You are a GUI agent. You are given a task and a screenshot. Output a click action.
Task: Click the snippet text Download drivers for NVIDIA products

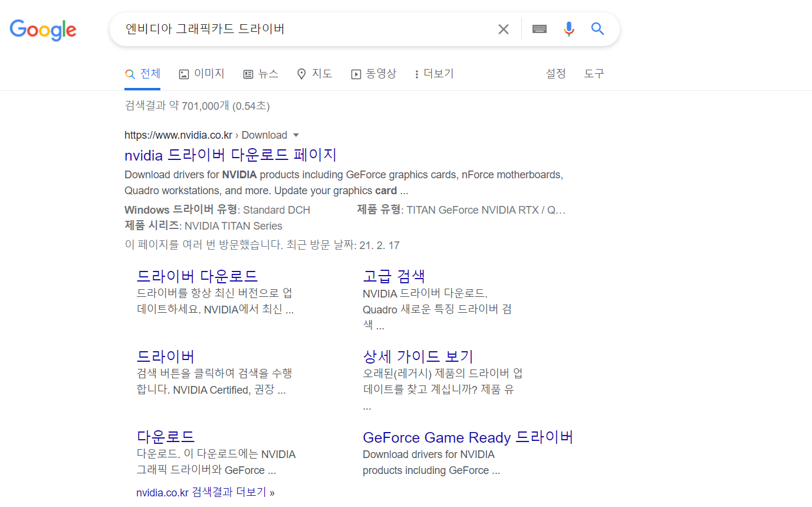pyautogui.click(x=344, y=183)
